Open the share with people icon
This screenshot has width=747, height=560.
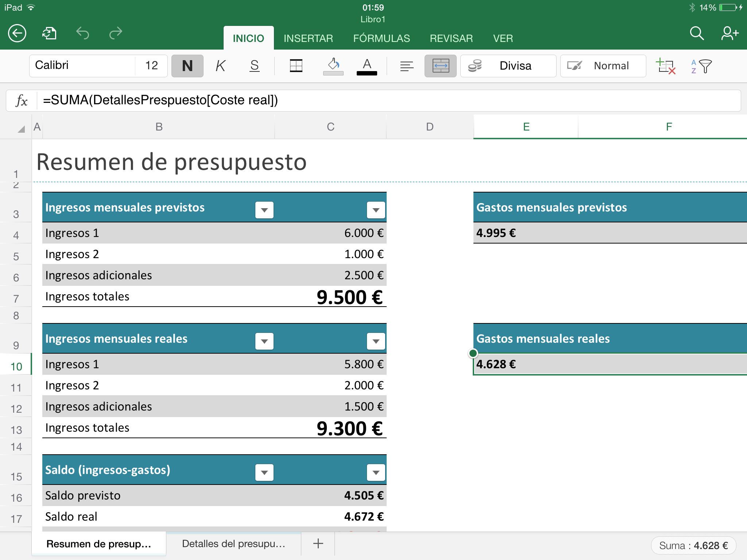(x=729, y=34)
